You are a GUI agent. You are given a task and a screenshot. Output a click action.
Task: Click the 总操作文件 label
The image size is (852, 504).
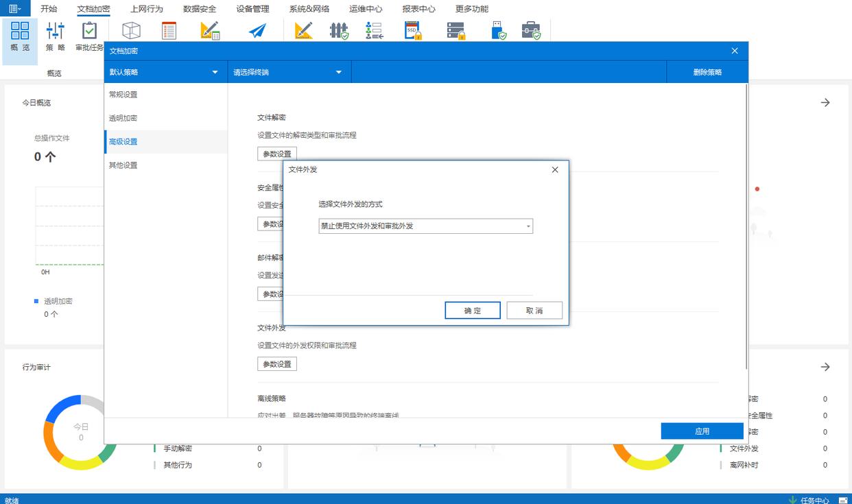(52, 138)
